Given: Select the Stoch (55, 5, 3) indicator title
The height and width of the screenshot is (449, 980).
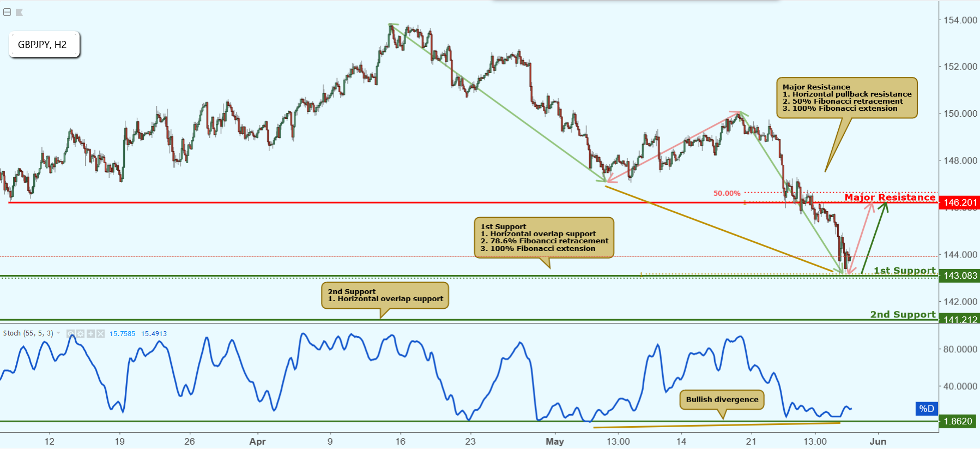Looking at the screenshot, I should [28, 333].
